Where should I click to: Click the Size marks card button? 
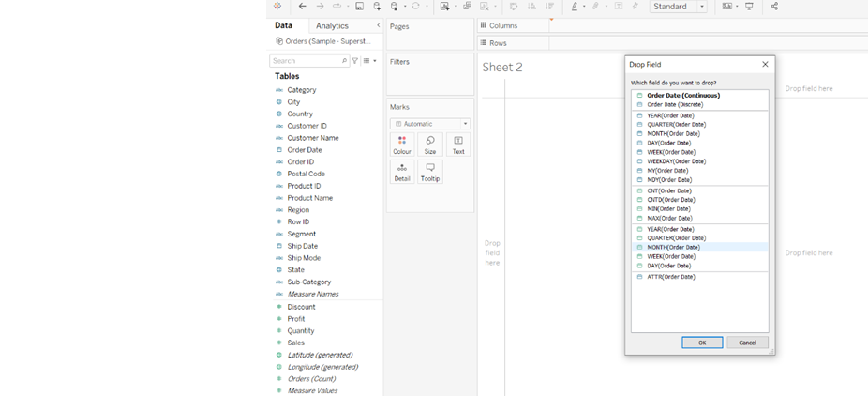(x=430, y=144)
